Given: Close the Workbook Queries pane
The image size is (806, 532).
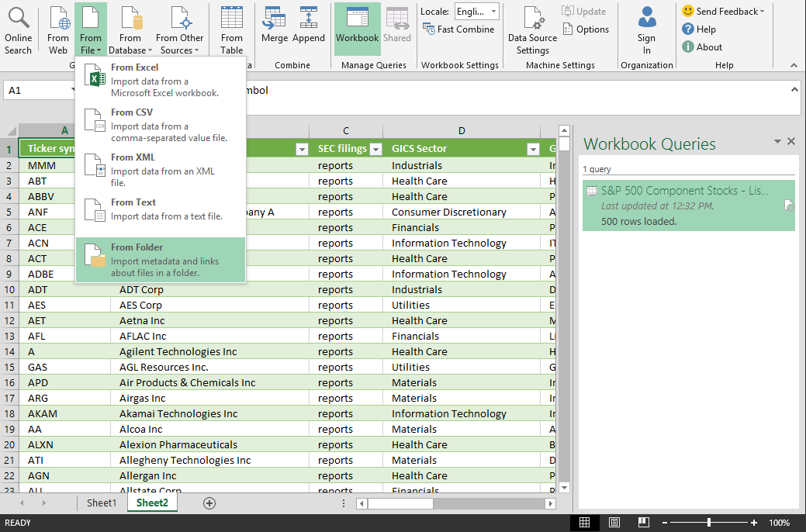Looking at the screenshot, I should click(791, 141).
